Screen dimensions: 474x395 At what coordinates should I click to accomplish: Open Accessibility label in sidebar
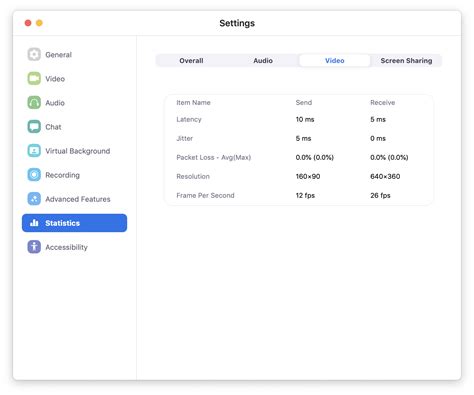66,247
